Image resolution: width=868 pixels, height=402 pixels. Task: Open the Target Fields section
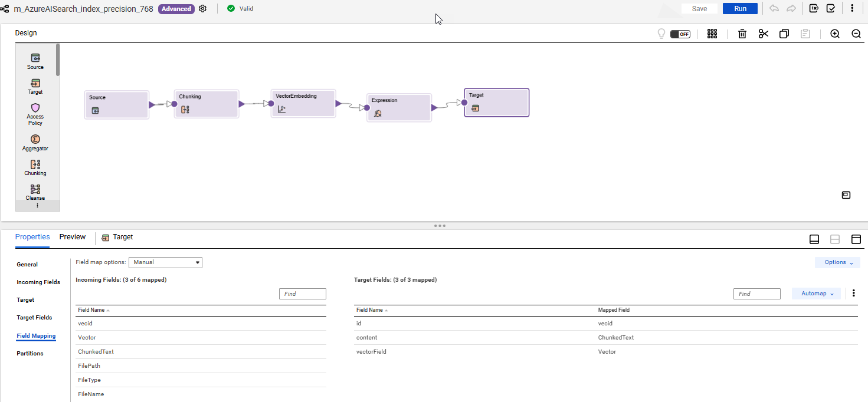[34, 318]
